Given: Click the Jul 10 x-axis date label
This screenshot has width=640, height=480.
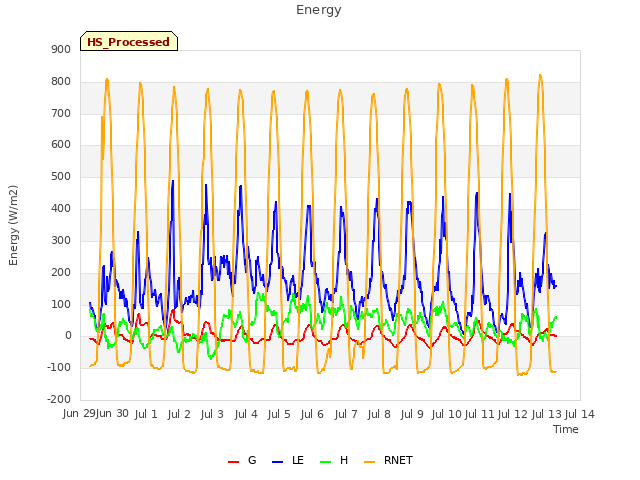Looking at the screenshot, I should [446, 414].
